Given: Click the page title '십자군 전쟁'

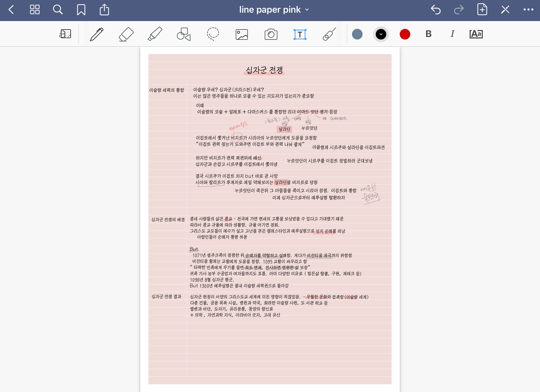Looking at the screenshot, I should tap(264, 70).
